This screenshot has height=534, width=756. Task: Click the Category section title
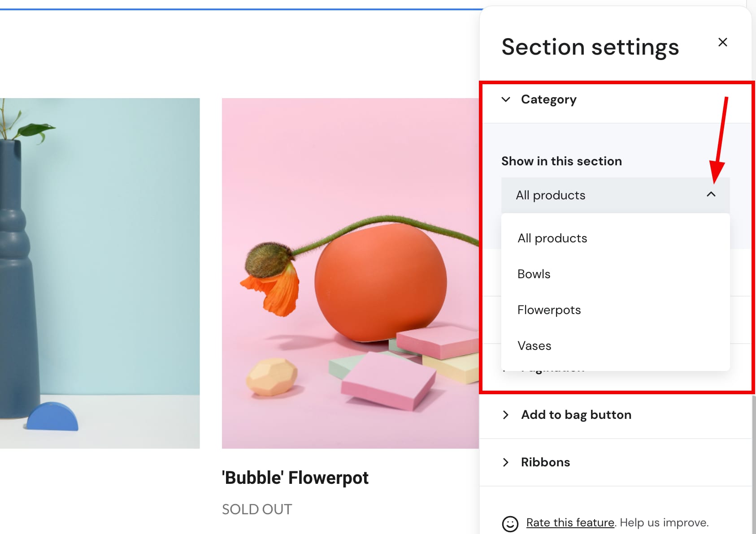click(x=548, y=99)
